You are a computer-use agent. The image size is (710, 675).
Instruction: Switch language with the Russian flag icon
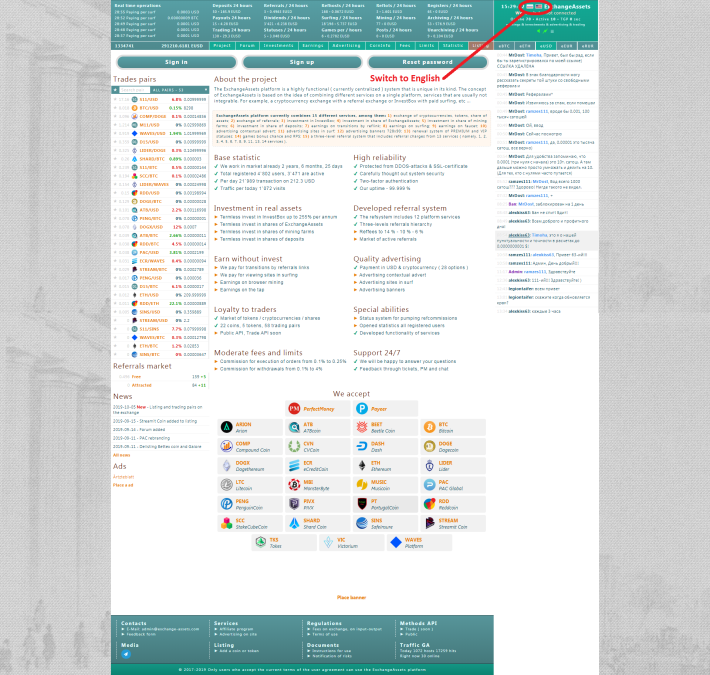(530, 6)
